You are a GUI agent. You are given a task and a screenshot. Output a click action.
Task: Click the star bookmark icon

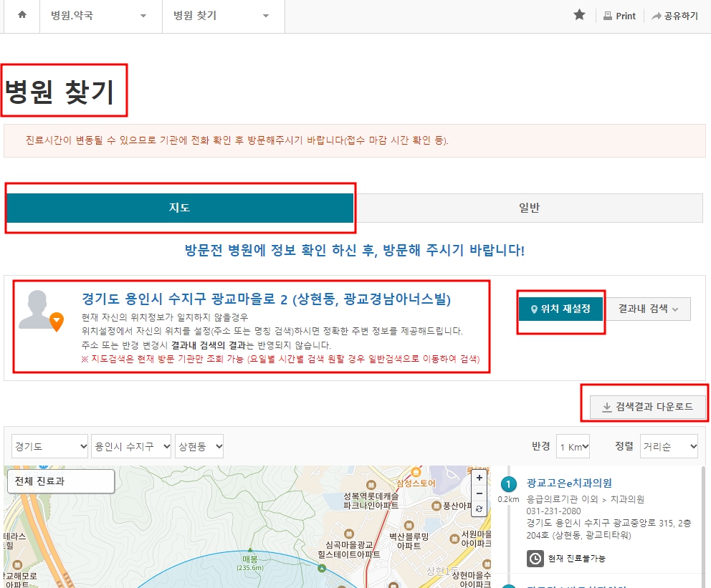click(x=579, y=14)
